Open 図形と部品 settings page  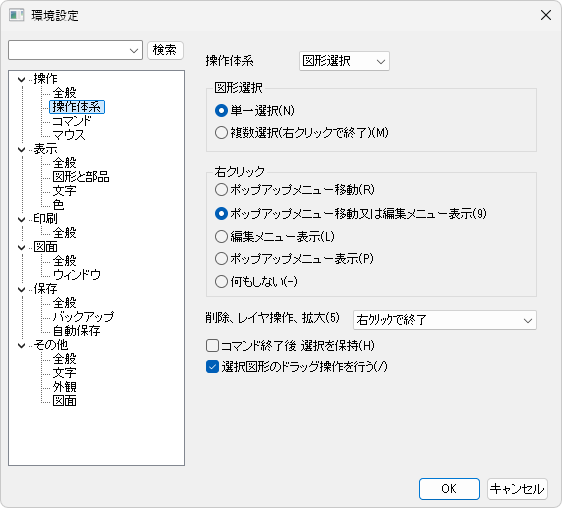coord(81,177)
